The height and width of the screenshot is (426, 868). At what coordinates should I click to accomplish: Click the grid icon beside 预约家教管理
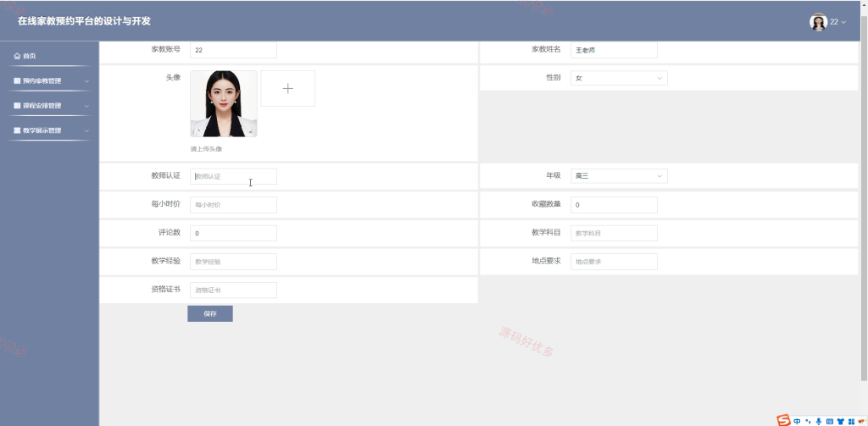(17, 80)
